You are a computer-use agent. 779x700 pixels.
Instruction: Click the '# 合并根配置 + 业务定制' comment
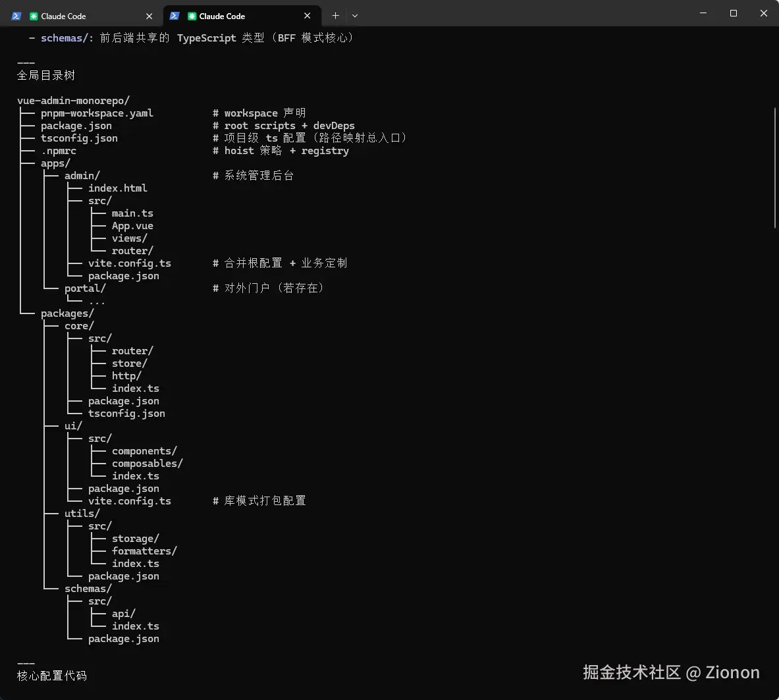pyautogui.click(x=281, y=263)
